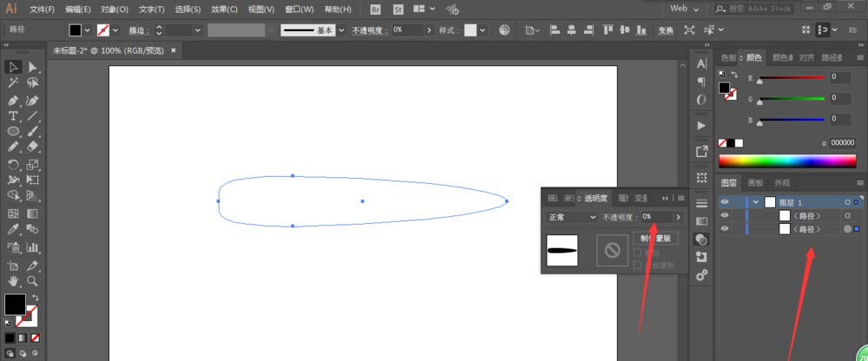Click horizontal align left icon in control bar
This screenshot has height=361, width=868.
point(555,30)
